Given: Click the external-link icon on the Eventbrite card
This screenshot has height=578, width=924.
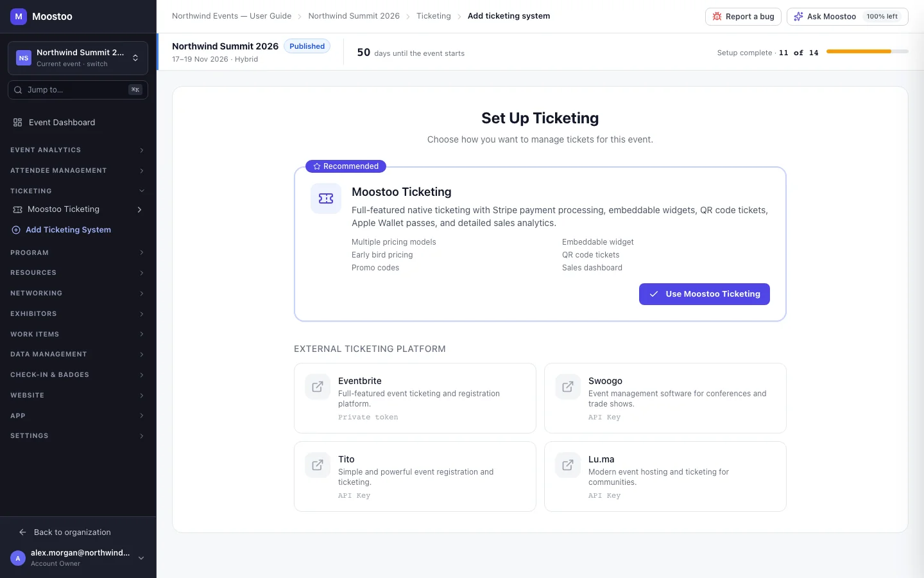Looking at the screenshot, I should (318, 387).
